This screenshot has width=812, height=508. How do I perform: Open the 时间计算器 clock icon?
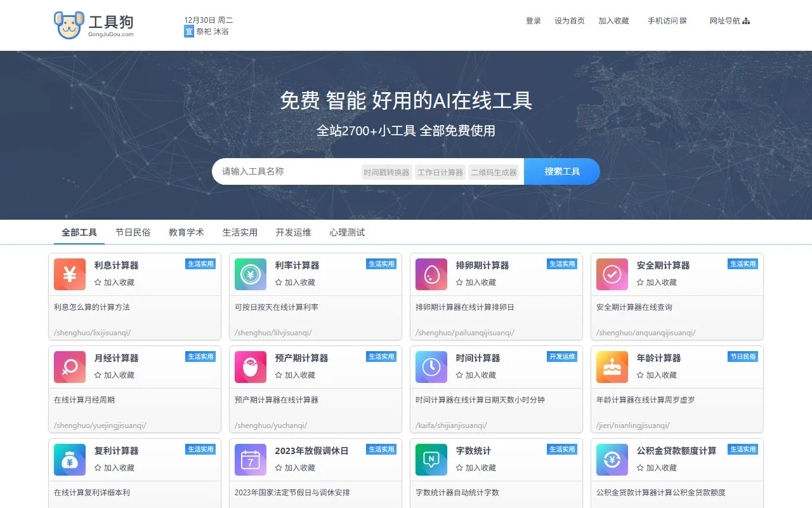(431, 367)
